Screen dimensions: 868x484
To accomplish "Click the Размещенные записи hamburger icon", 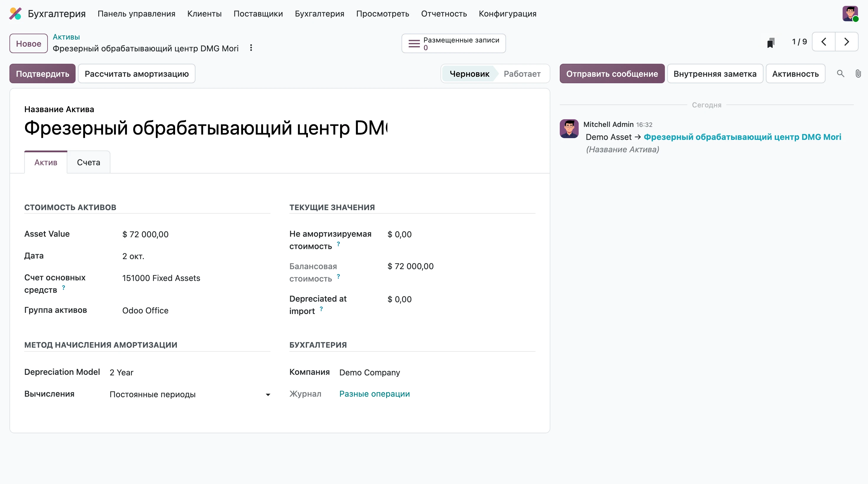I will click(x=414, y=43).
